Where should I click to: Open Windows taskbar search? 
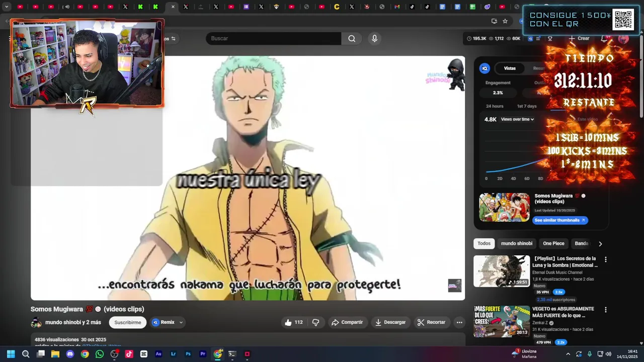point(26,354)
